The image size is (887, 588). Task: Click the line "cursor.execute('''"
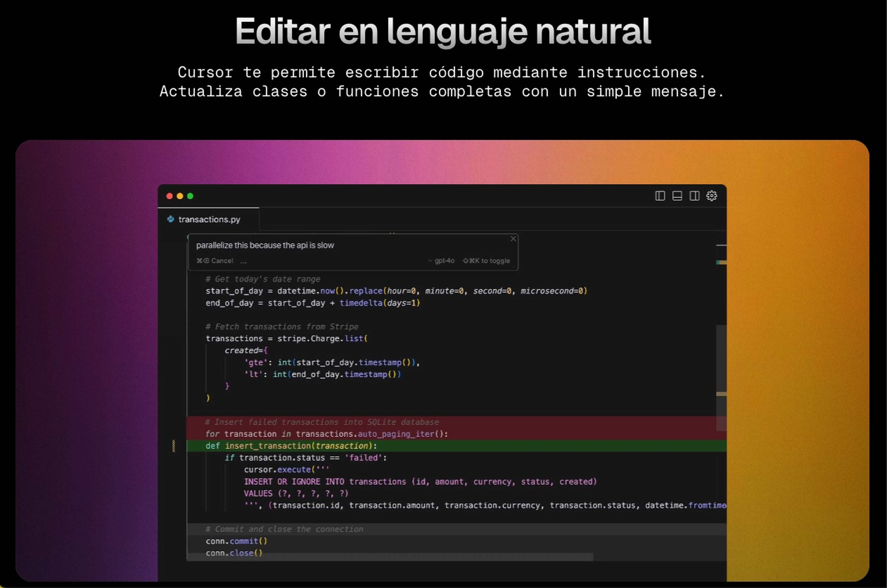coord(286,470)
